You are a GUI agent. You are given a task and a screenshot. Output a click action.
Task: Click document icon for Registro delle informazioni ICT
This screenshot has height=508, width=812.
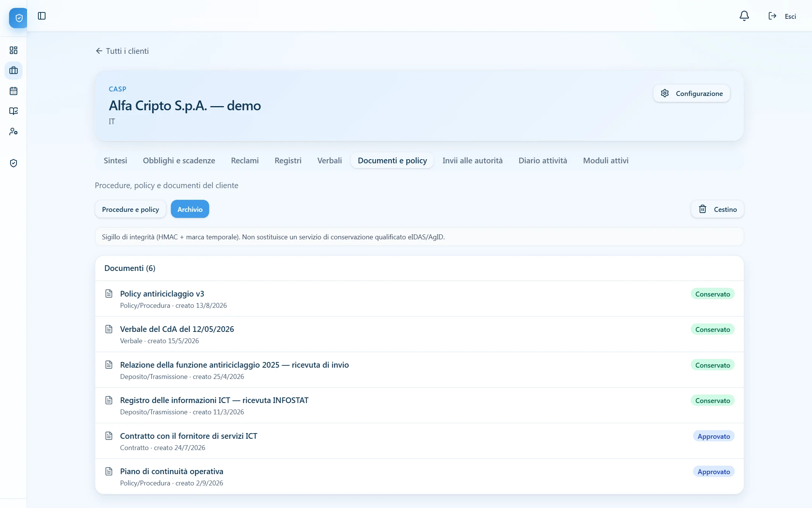coord(109,400)
